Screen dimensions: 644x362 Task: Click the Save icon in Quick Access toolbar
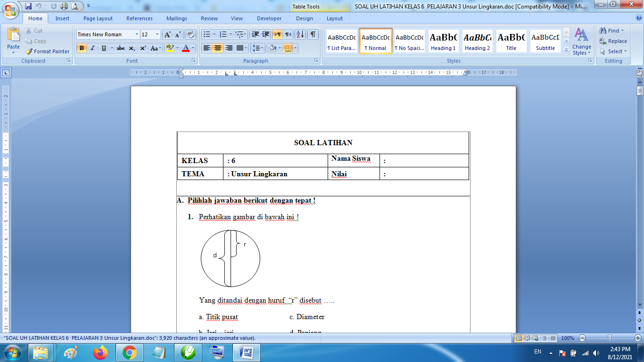tap(28, 6)
